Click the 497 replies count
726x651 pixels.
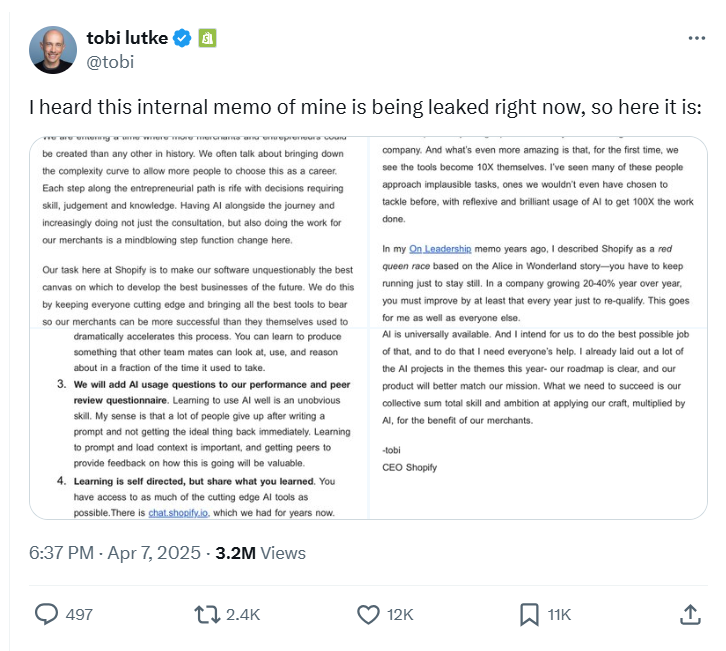(79, 614)
